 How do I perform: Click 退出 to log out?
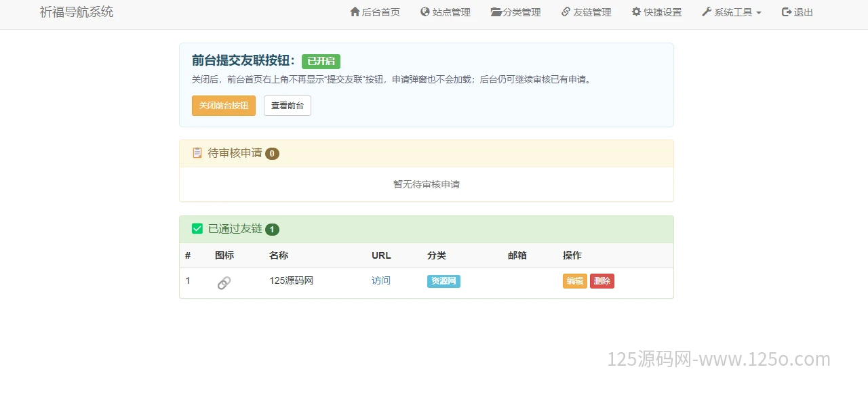coord(797,12)
